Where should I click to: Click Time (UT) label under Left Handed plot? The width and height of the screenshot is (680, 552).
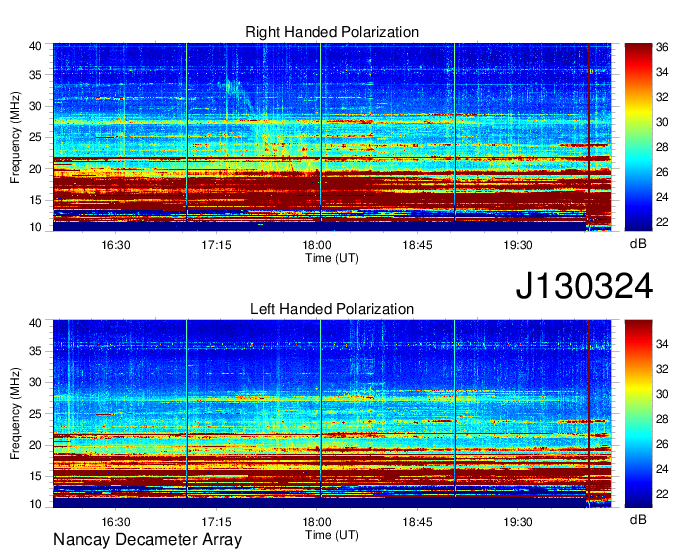[332, 535]
